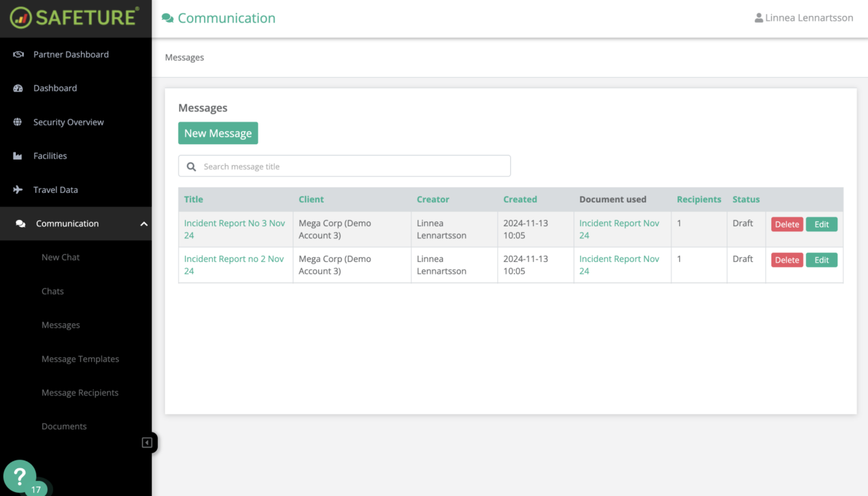The image size is (868, 496).
Task: Click the Linnea Lennartsson user profile icon
Action: [x=758, y=18]
